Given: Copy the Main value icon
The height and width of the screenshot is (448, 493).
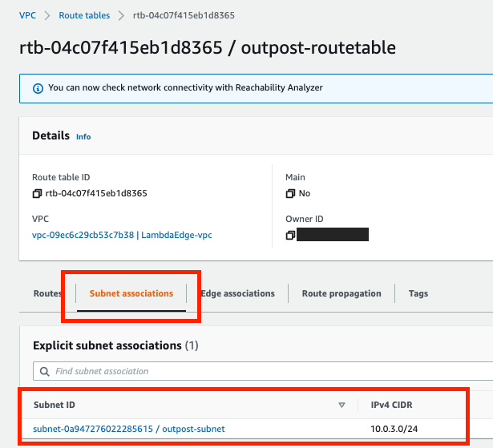Looking at the screenshot, I should pyautogui.click(x=290, y=193).
